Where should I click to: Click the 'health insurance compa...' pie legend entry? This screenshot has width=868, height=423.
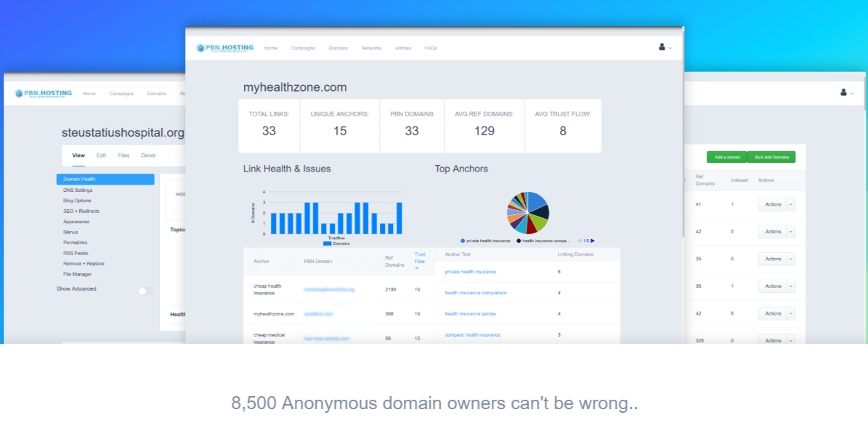543,241
